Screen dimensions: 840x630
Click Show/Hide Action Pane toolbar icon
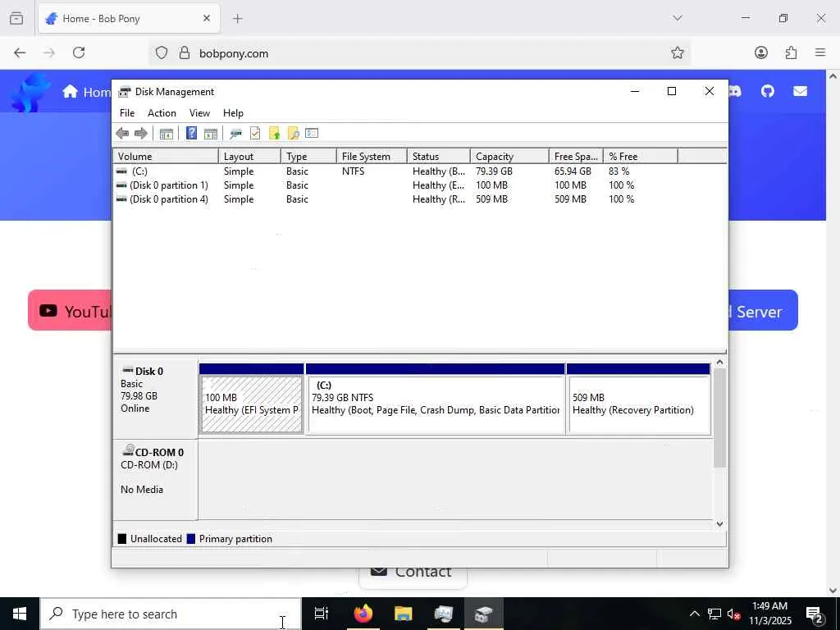(x=211, y=134)
